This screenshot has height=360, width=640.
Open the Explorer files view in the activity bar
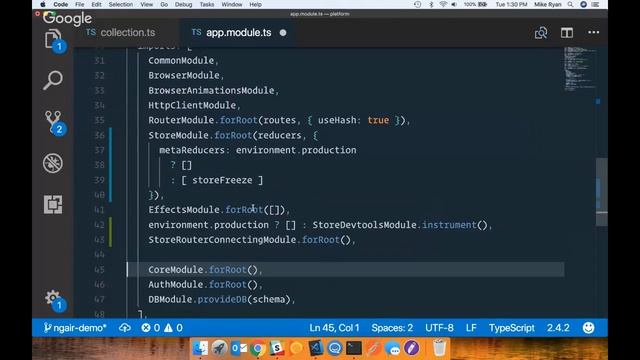click(53, 40)
